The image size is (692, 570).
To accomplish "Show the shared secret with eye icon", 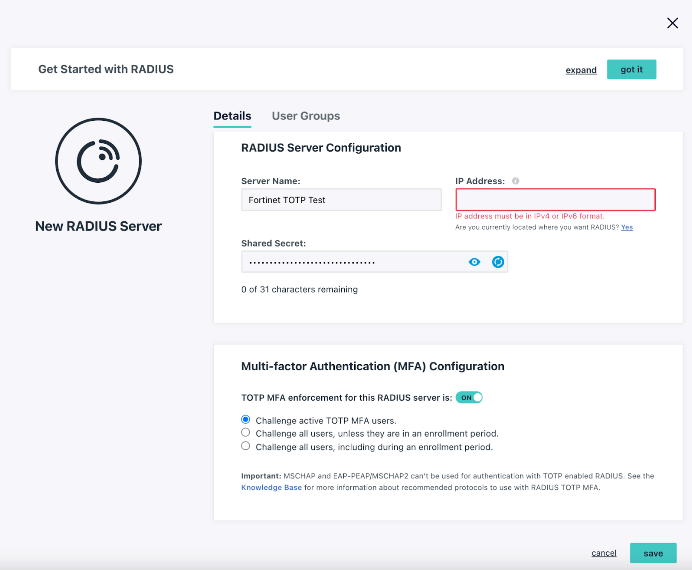I will pos(474,262).
